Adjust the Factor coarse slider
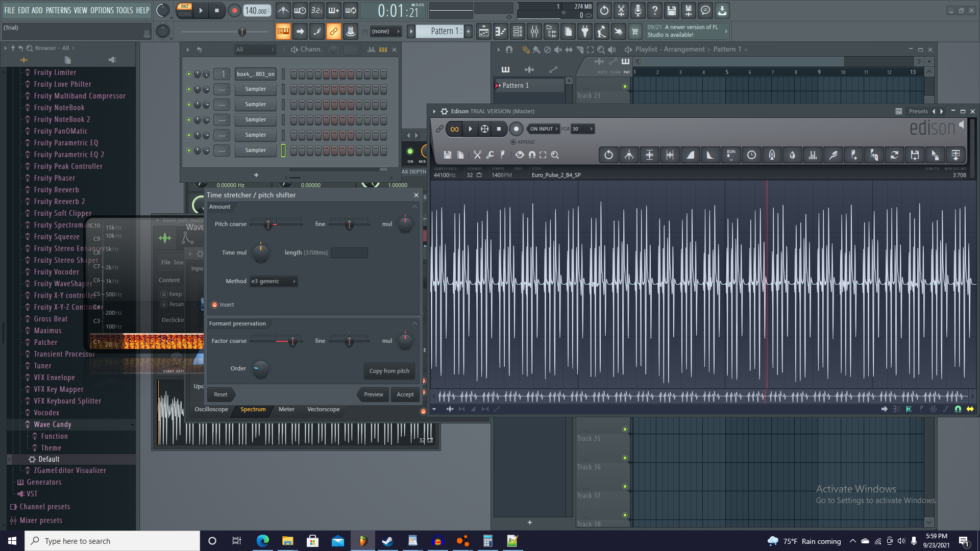Image resolution: width=980 pixels, height=551 pixels. click(x=276, y=341)
